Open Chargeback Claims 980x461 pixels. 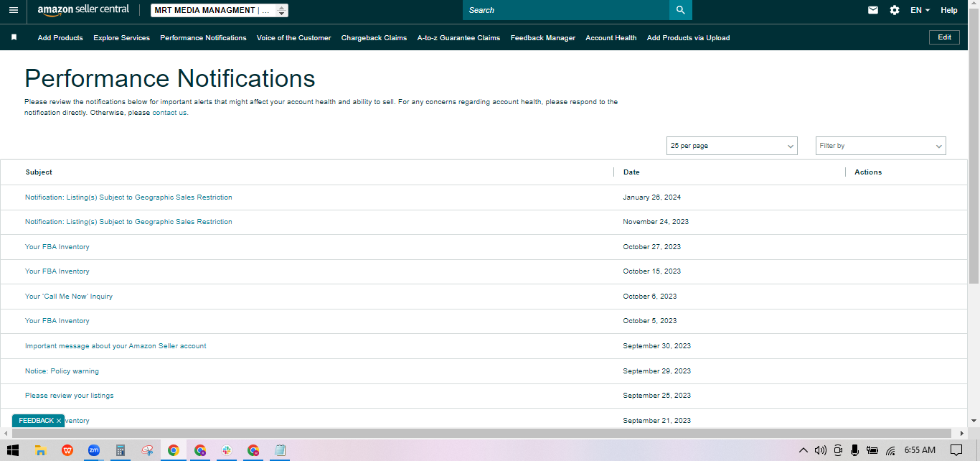[x=374, y=37]
